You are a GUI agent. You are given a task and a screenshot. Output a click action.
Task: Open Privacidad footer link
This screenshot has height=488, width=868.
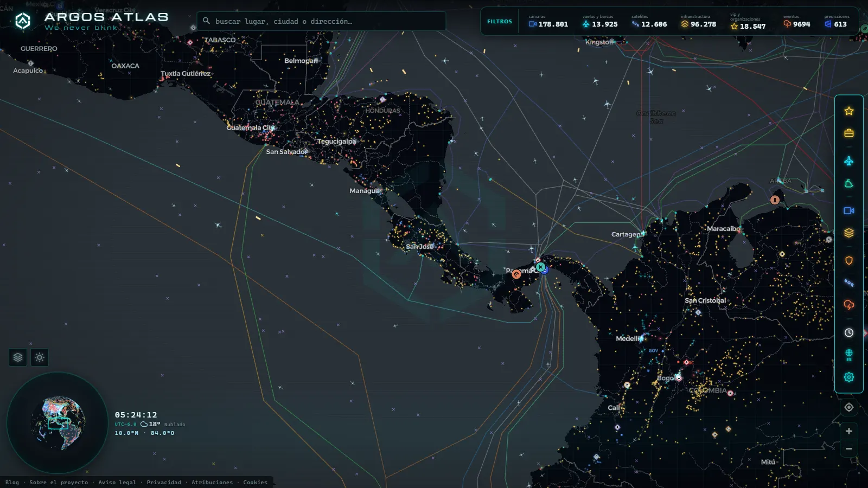pyautogui.click(x=164, y=483)
